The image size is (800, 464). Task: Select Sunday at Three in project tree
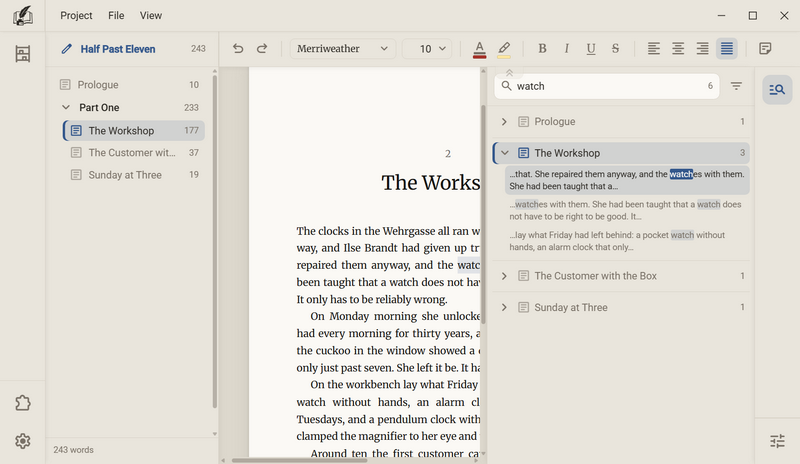[x=134, y=175]
